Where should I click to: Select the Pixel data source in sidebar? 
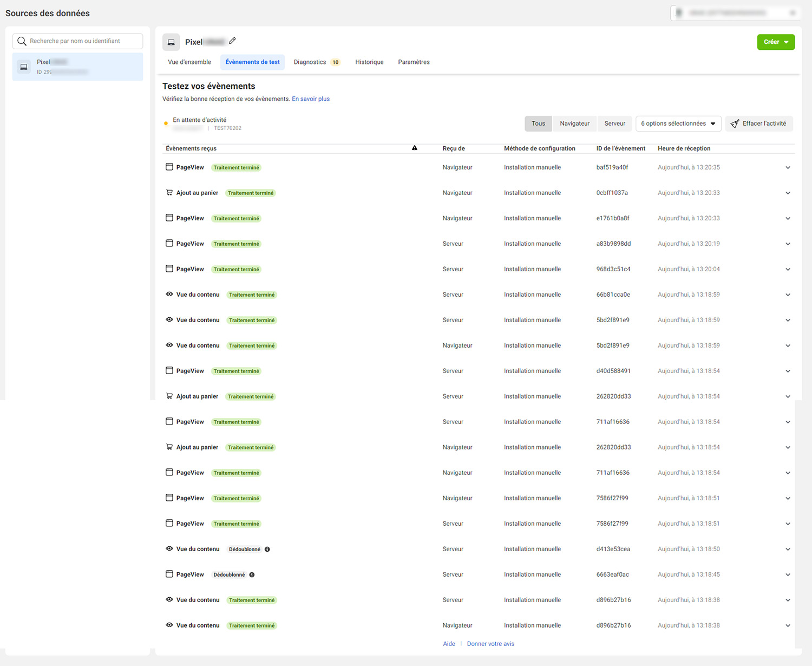(77, 67)
